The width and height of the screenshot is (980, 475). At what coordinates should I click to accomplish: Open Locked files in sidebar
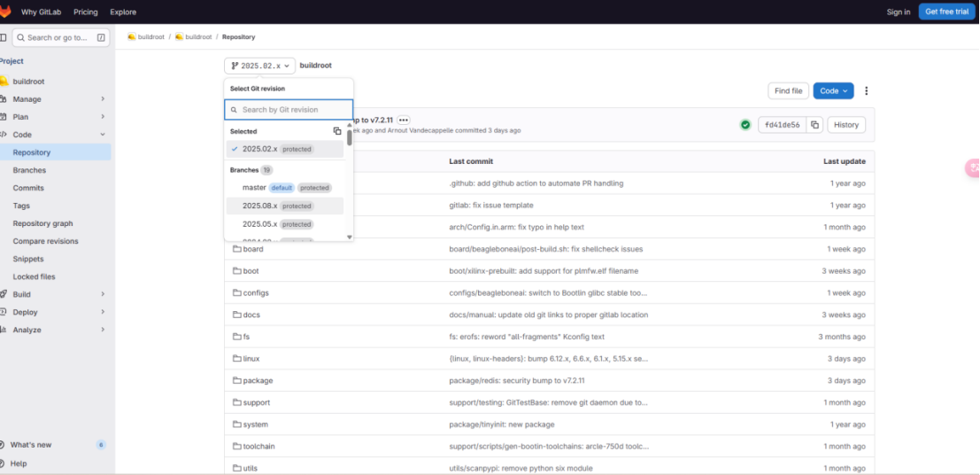(55, 276)
